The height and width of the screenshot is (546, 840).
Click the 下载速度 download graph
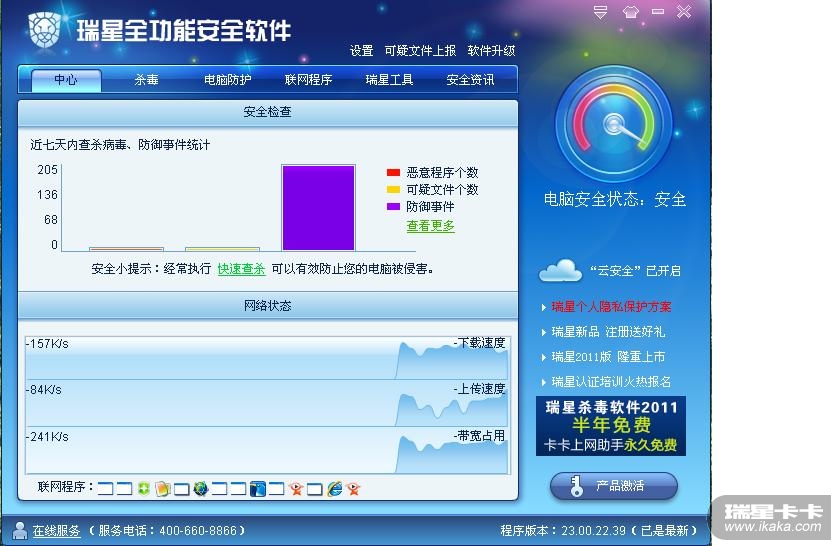267,358
